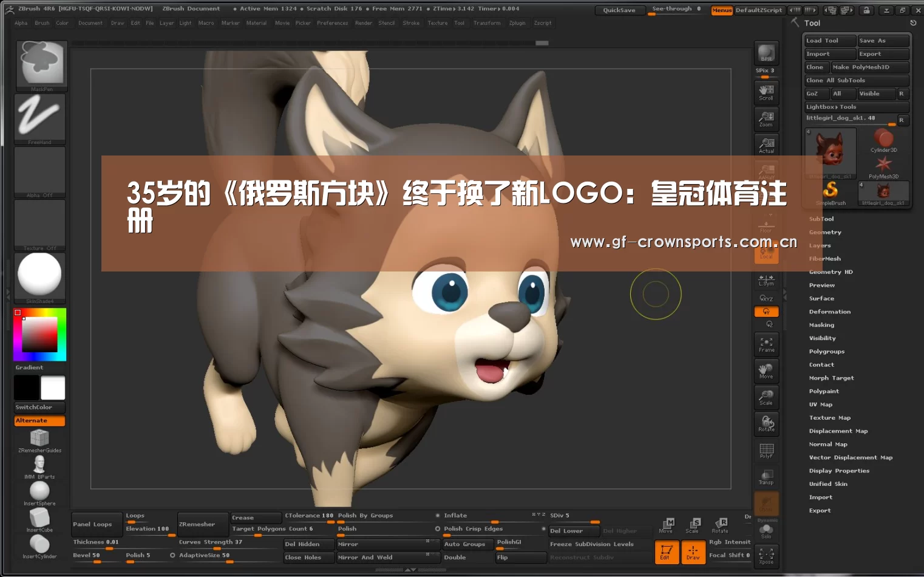Expand the Deformation subpalette

point(830,312)
